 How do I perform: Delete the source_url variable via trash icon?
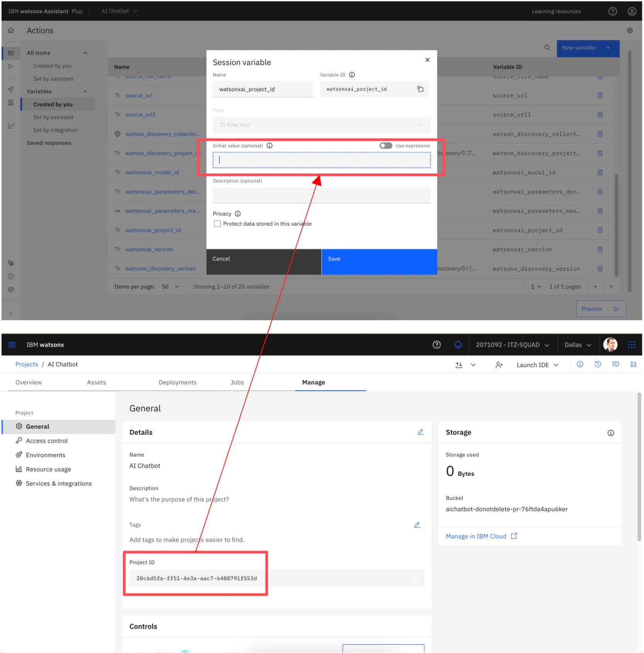tap(600, 95)
